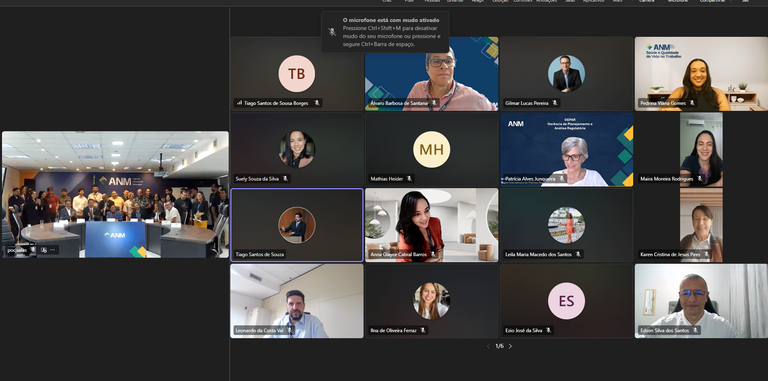The width and height of the screenshot is (768, 381).
Task: Click muted mic icon beside Anna Glayce Cabral Barros
Action: pyautogui.click(x=433, y=254)
